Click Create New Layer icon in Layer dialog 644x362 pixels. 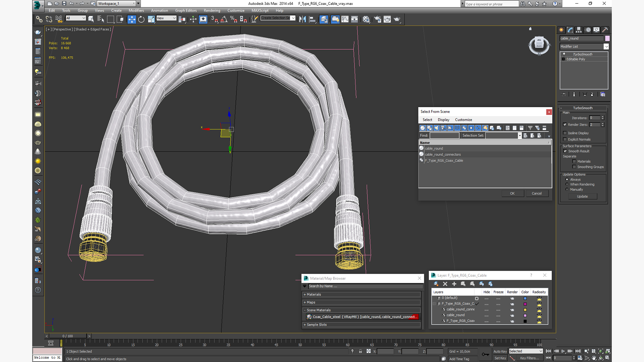tap(436, 284)
